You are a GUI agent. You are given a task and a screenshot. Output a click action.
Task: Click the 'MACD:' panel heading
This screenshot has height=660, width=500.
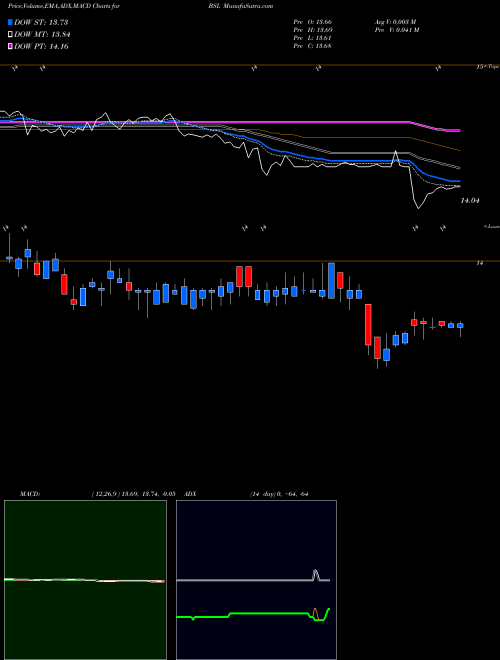29,494
